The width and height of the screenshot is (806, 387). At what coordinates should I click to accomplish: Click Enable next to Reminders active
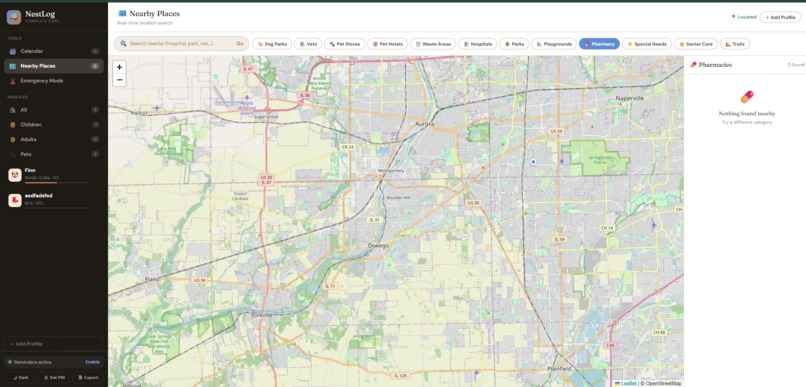click(93, 362)
